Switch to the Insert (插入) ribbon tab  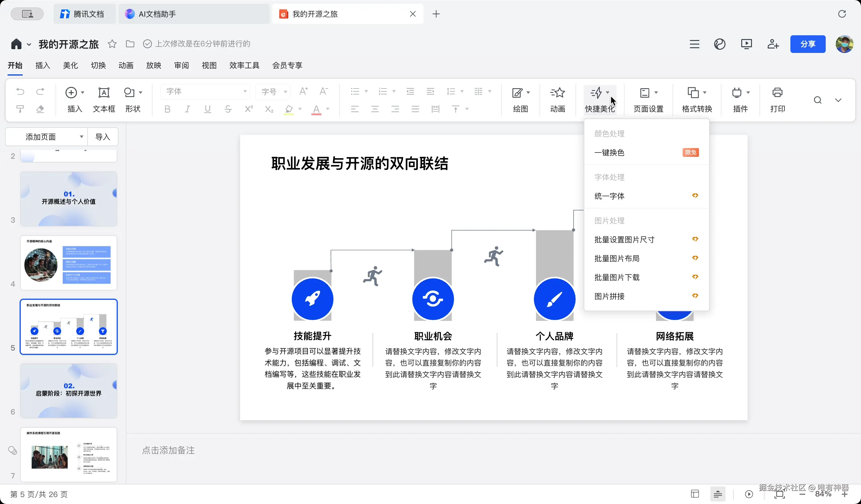pyautogui.click(x=43, y=65)
